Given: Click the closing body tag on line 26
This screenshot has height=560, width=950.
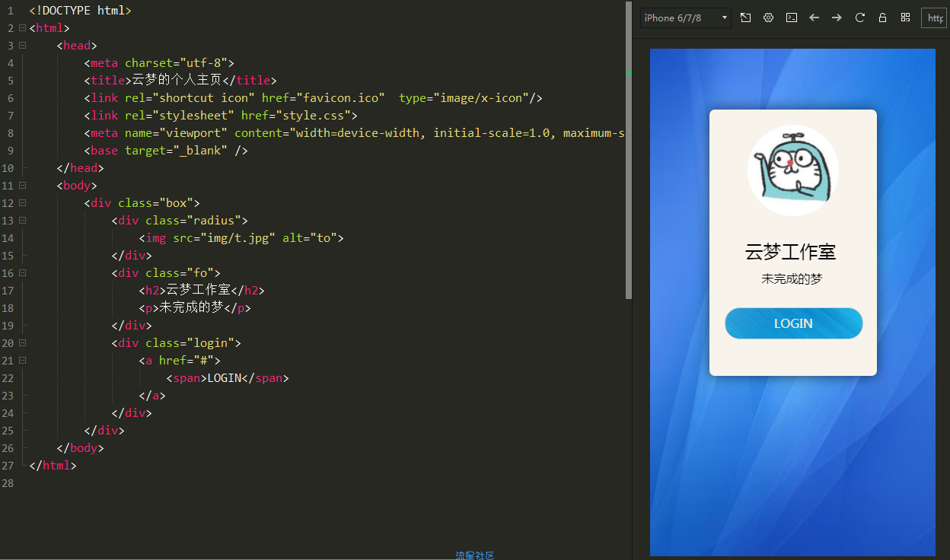Looking at the screenshot, I should pos(80,448).
